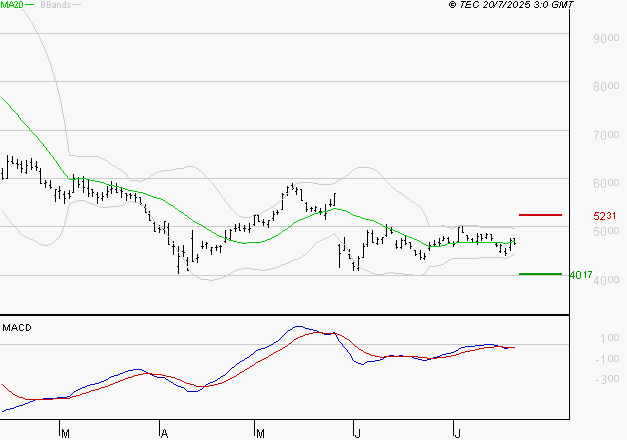Click the second M month marker
Screen dimensions: 627x440
(x=260, y=434)
